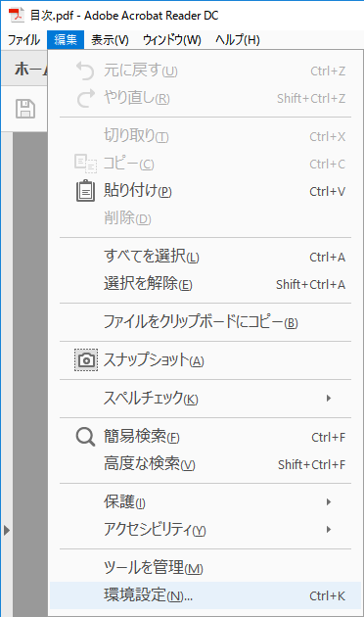364x617 pixels.
Task: Click the magnifying glass search icon
Action: 85,437
